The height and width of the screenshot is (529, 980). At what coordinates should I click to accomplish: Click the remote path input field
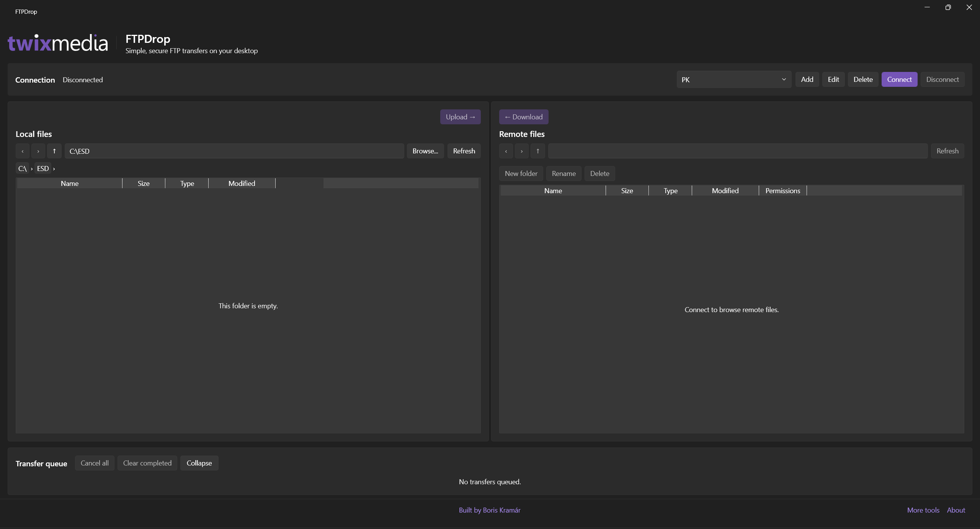(x=738, y=151)
